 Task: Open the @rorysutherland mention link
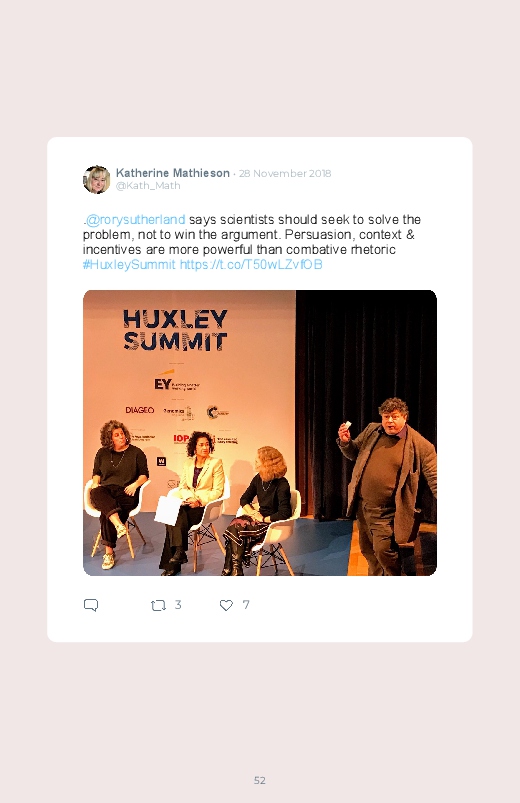coord(135,220)
